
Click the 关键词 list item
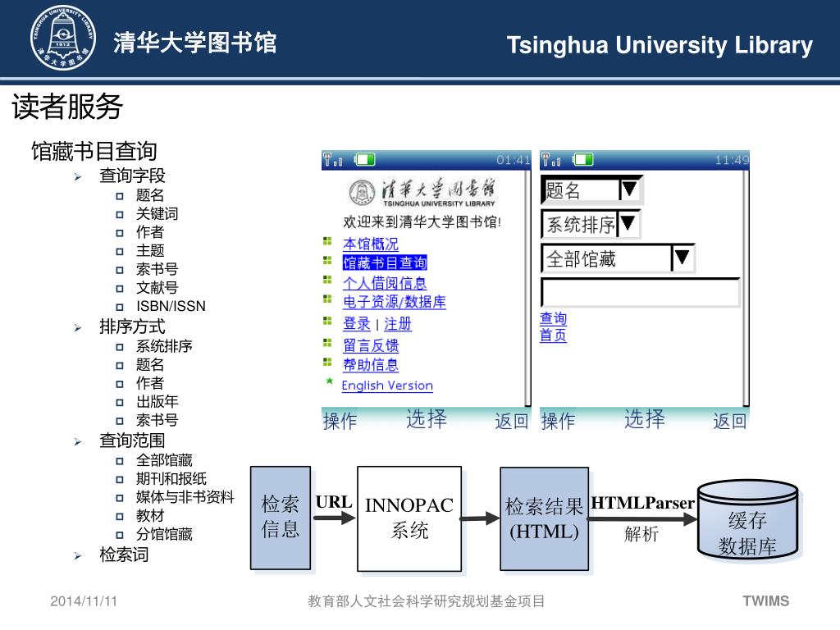[157, 214]
